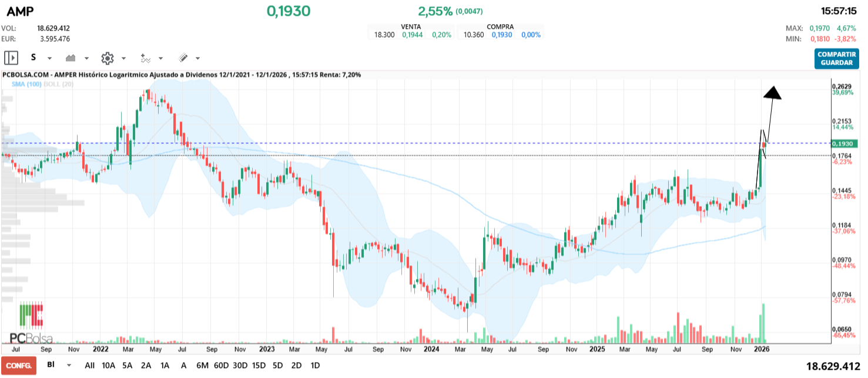Click the 0,2629 price axis label
Viewport: 868px width, 378px height.
[842, 86]
